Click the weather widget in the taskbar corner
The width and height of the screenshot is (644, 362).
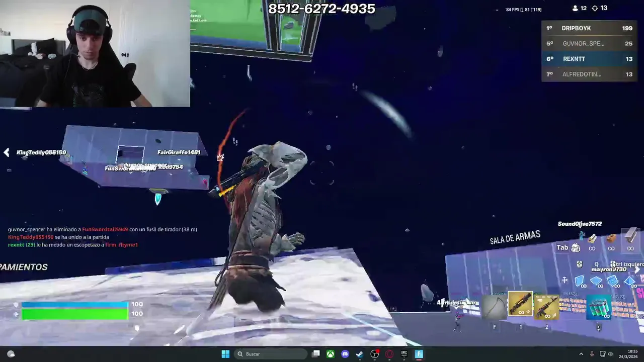[11, 354]
